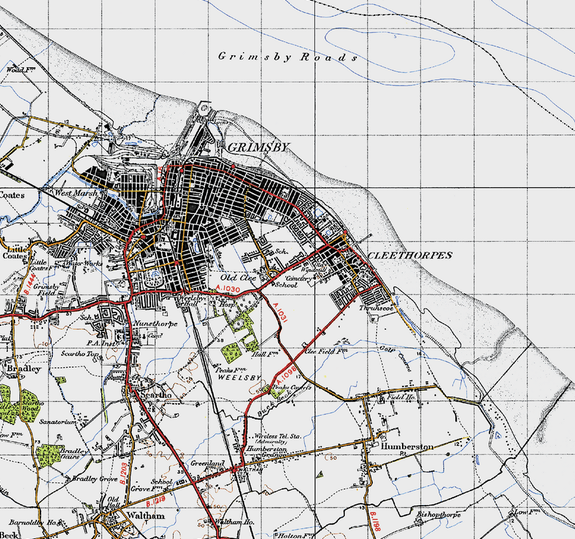The width and height of the screenshot is (575, 539).
Task: Click the A.1098 road label
Action: coord(286,375)
